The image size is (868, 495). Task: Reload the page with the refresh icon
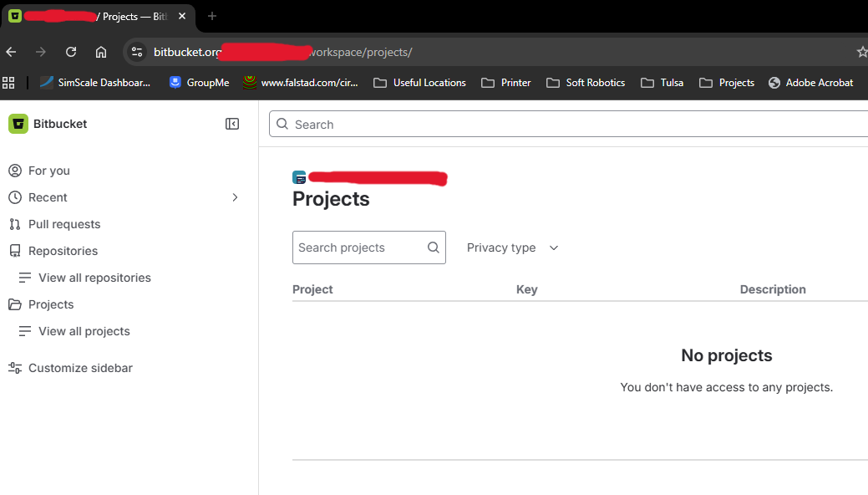tap(71, 52)
